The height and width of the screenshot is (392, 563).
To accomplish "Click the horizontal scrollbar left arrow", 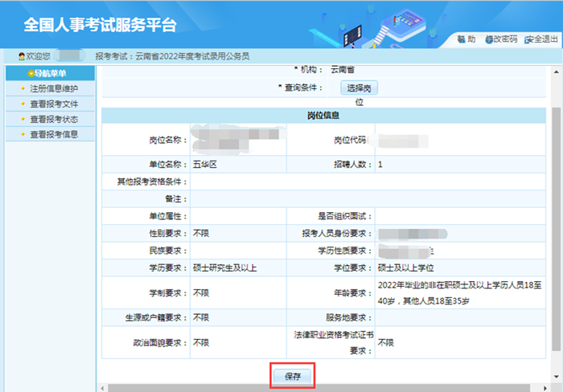I will 103,387.
